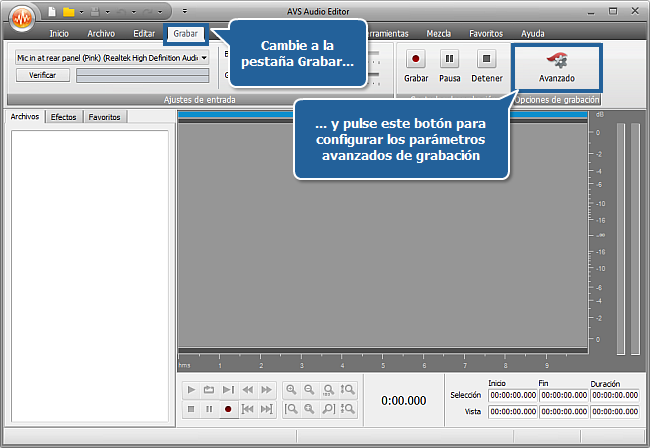650x448 pixels.
Task: Jump to the end marker button
Action: click(x=266, y=409)
